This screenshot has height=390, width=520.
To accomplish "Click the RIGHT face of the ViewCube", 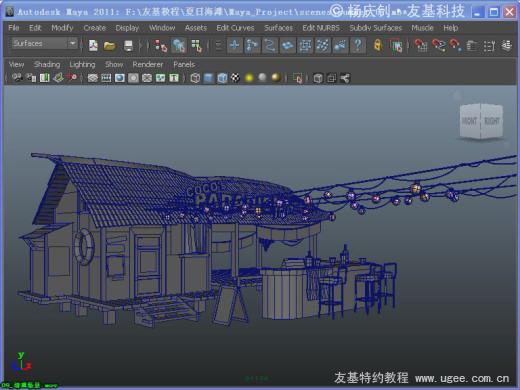I will 492,121.
